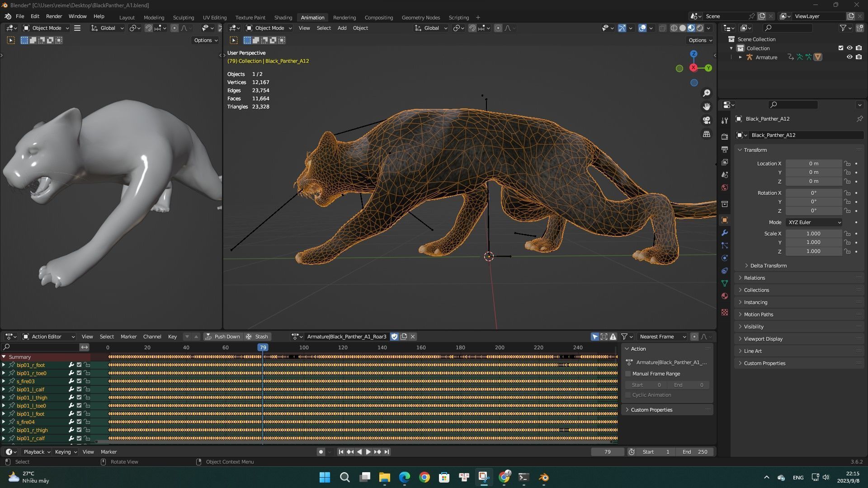Open the Physics properties tab
This screenshot has height=488, width=868.
(725, 258)
